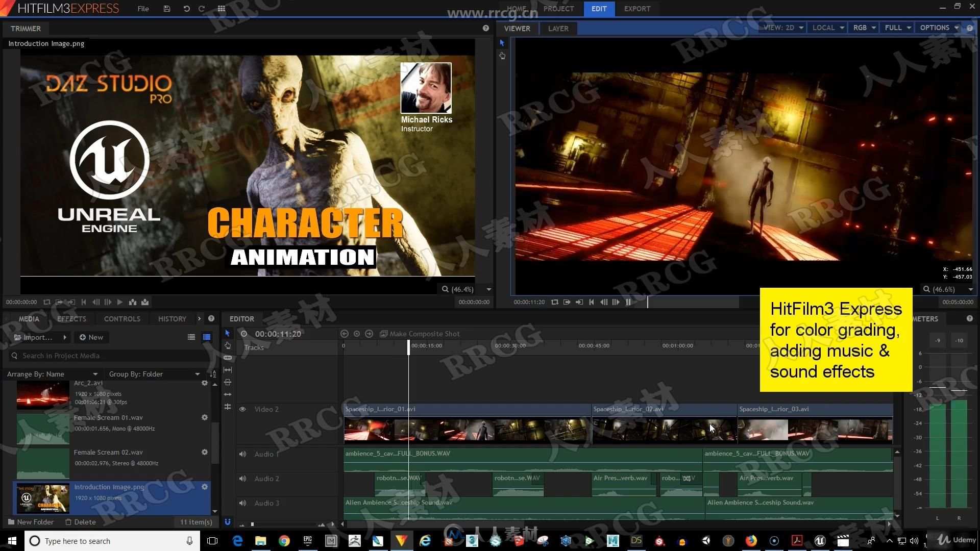
Task: Open the Trimmer panel help icon
Action: click(486, 28)
